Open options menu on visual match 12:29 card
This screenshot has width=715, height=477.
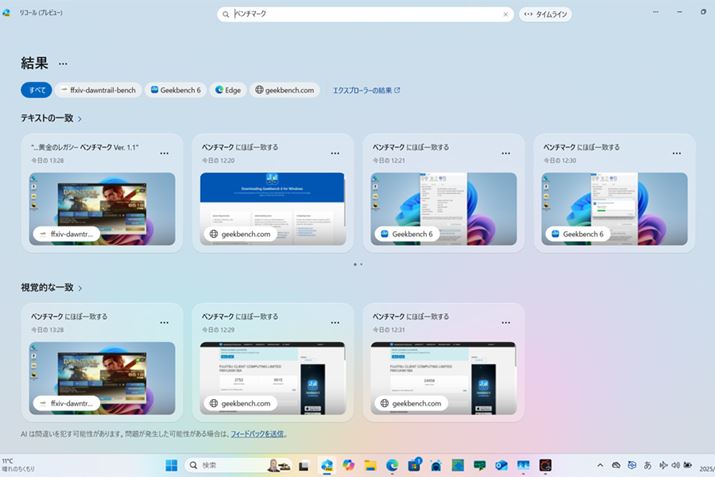335,322
